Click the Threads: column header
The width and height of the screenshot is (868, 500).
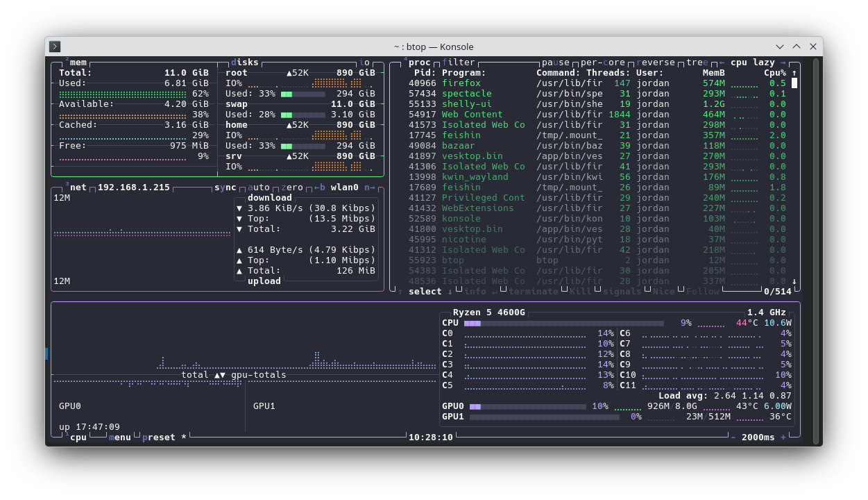[x=609, y=73]
